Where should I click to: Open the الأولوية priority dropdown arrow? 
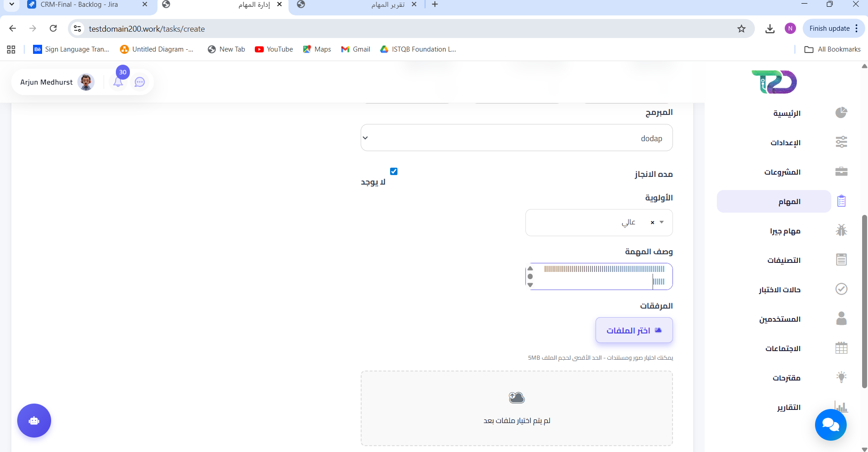tap(662, 222)
